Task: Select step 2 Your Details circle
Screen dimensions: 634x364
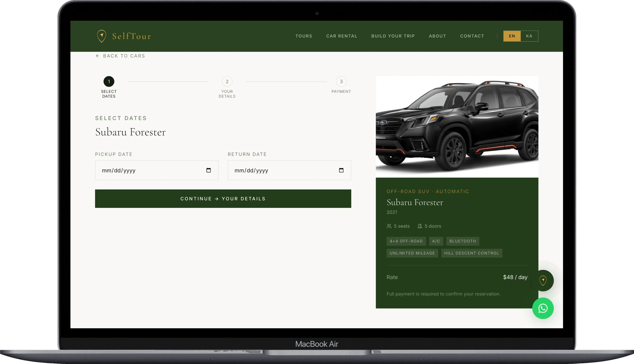Action: (x=227, y=81)
